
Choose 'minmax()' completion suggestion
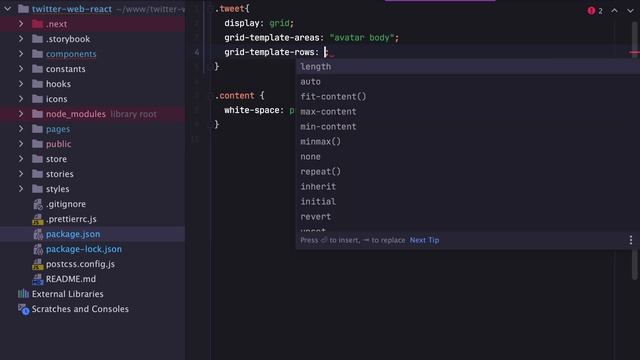(468, 142)
